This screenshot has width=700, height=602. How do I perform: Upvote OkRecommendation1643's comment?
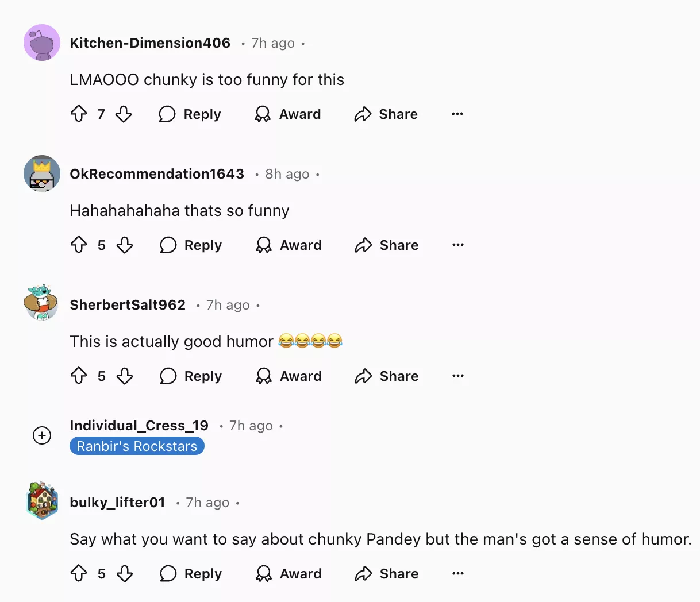[x=79, y=245]
